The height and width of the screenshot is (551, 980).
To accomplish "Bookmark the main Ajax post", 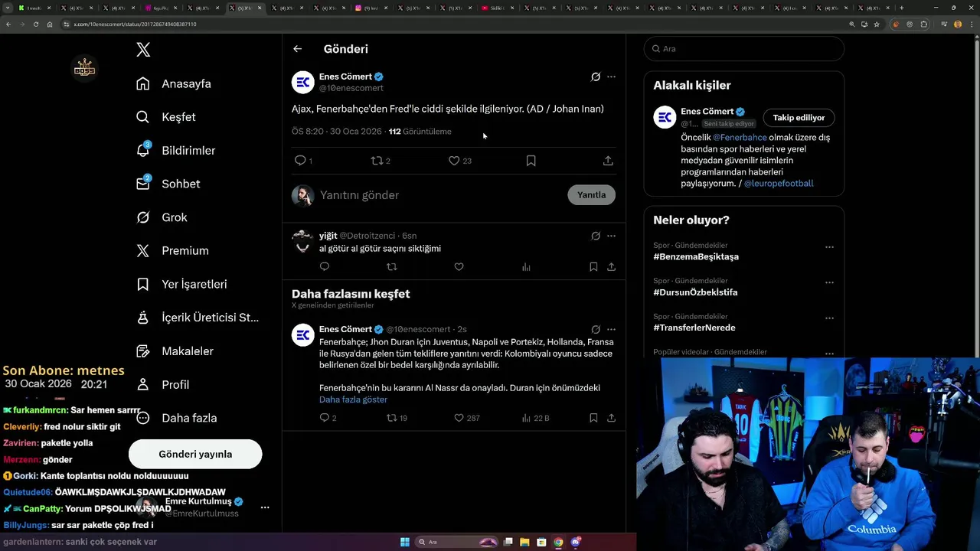I will pyautogui.click(x=531, y=161).
